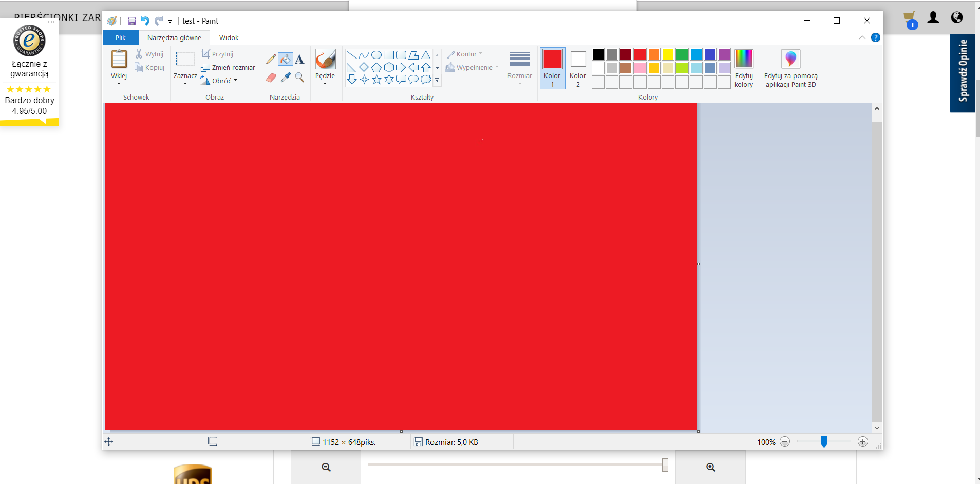Choose the Triangle shape

click(426, 55)
